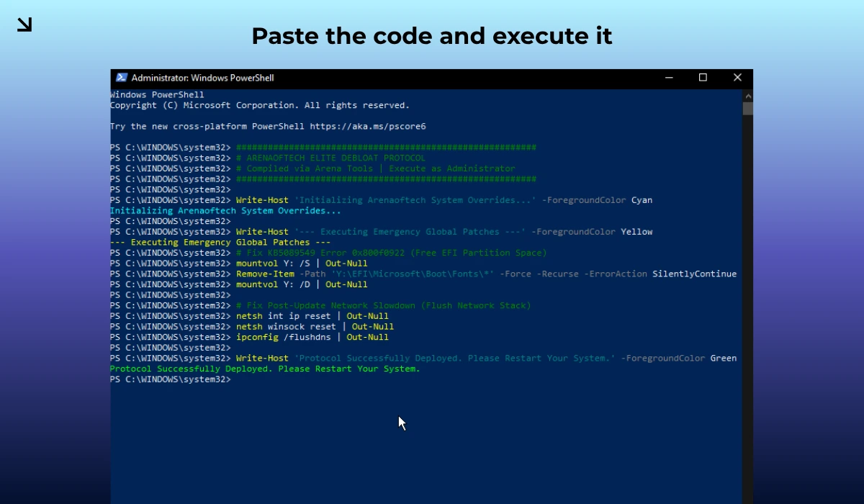Screen dimensions: 864x504
Task: Click the 'Administrator: Windows PowerShell' window title
Action: pyautogui.click(x=203, y=78)
